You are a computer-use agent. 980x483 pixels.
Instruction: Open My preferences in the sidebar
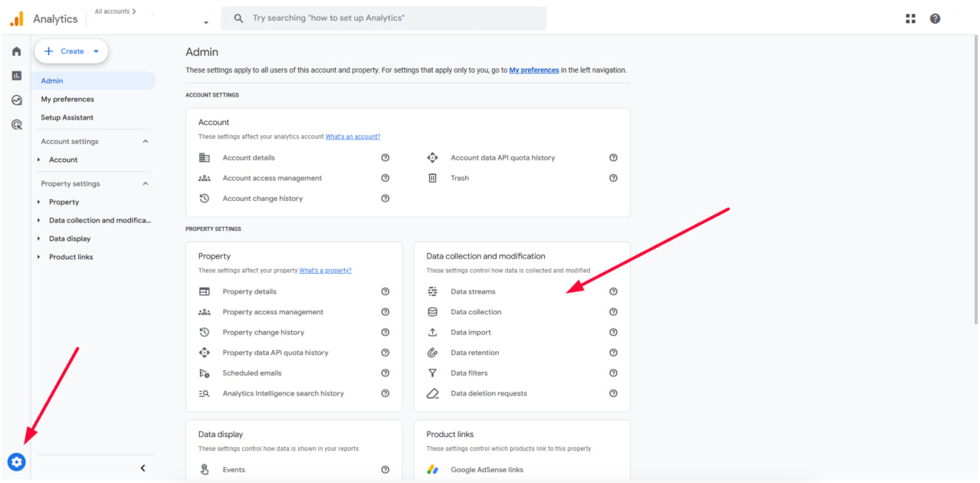(67, 99)
